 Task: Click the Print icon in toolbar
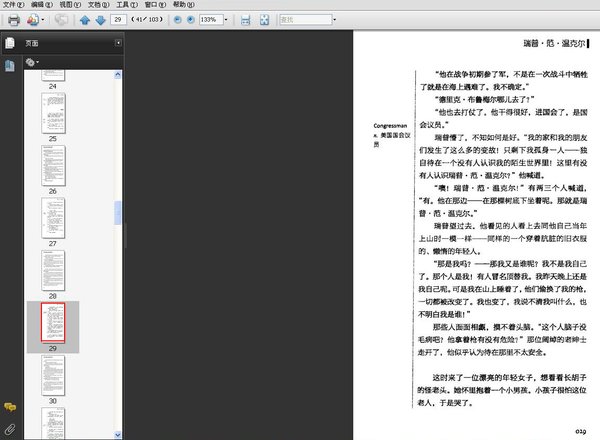click(13, 20)
